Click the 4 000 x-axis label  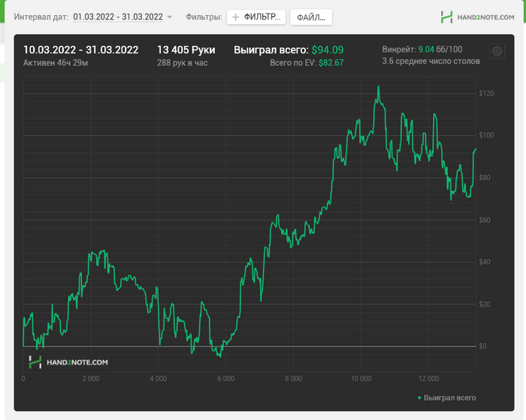click(x=159, y=379)
